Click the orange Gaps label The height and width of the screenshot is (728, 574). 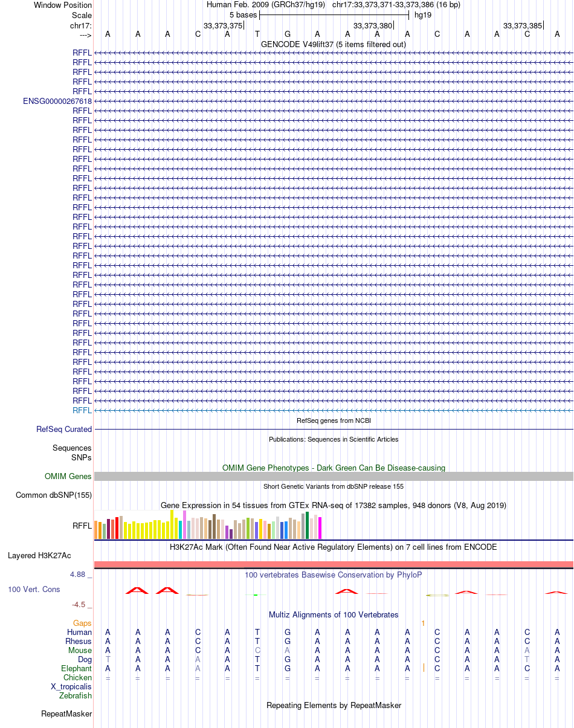click(82, 623)
